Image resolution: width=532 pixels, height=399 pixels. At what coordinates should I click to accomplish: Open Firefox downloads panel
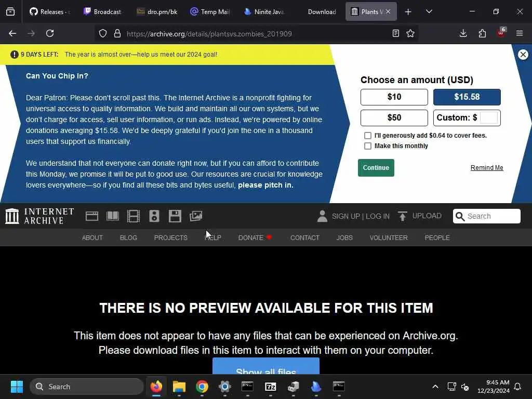[463, 33]
